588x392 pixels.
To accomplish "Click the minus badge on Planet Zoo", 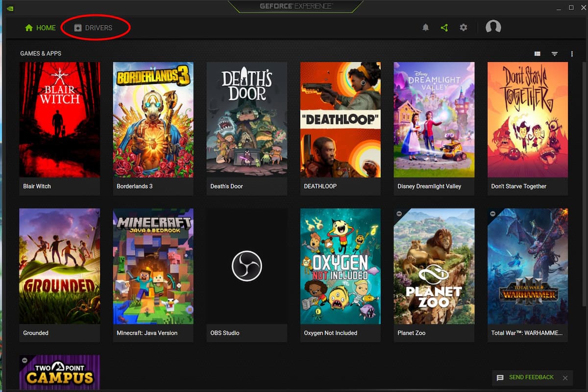I will 399,214.
